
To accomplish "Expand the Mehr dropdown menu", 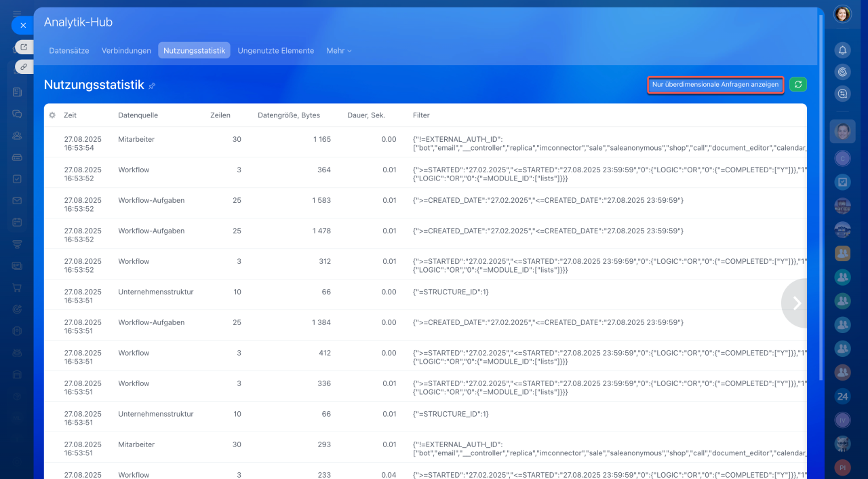I will point(338,51).
